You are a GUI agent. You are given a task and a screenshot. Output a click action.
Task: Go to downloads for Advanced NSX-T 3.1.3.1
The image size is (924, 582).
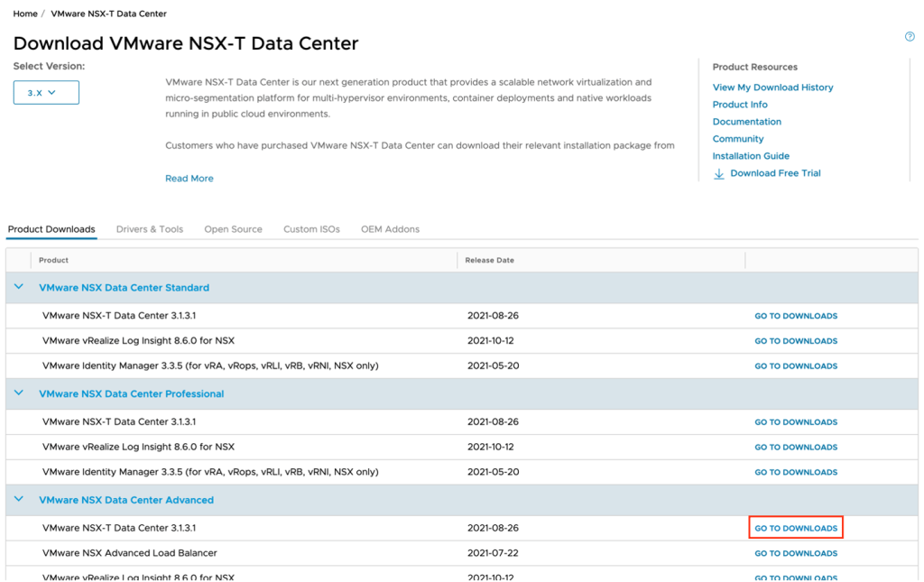tap(796, 528)
